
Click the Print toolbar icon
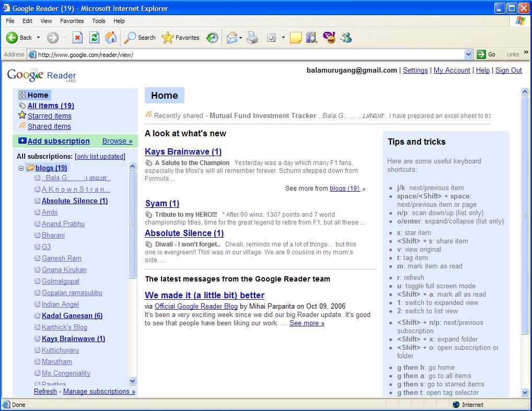point(252,38)
